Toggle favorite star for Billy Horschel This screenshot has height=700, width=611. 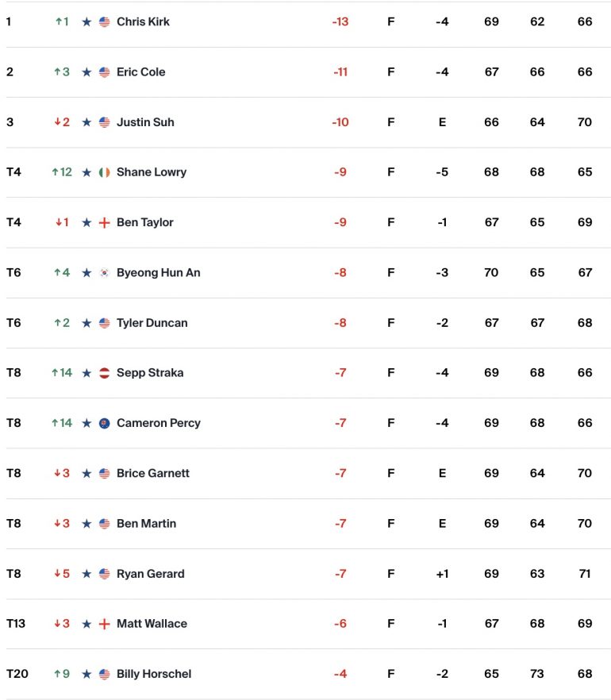(x=86, y=674)
